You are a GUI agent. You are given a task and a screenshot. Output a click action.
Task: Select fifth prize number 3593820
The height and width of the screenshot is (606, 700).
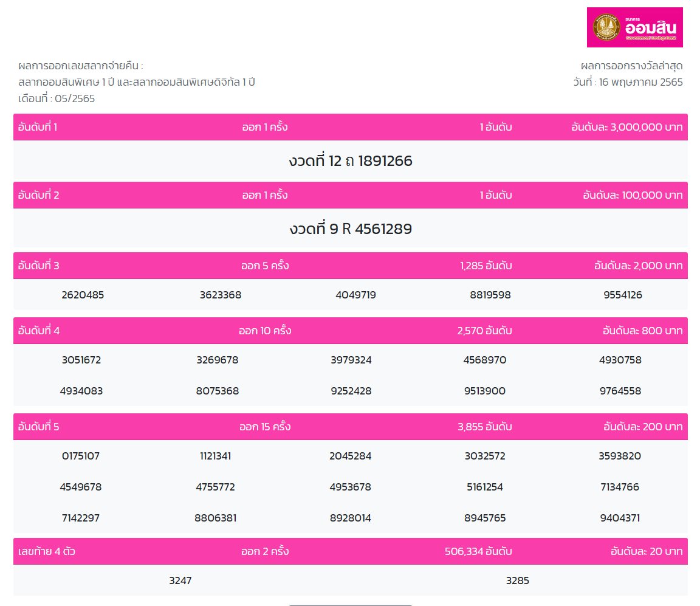coord(620,456)
